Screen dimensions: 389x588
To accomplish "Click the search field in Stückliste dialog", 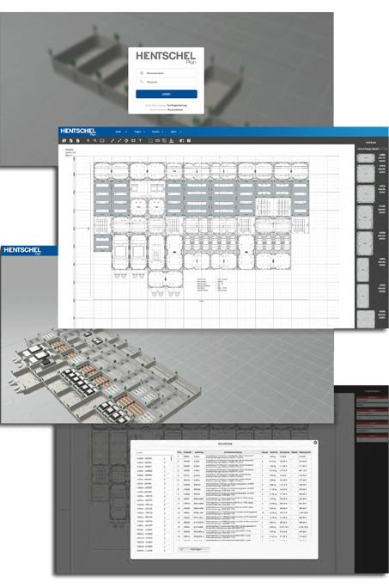I will [153, 453].
